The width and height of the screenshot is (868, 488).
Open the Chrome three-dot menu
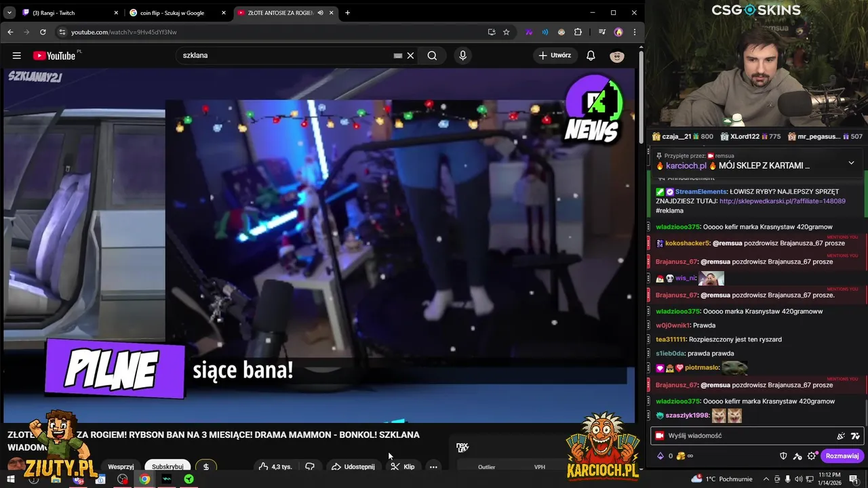pyautogui.click(x=635, y=32)
